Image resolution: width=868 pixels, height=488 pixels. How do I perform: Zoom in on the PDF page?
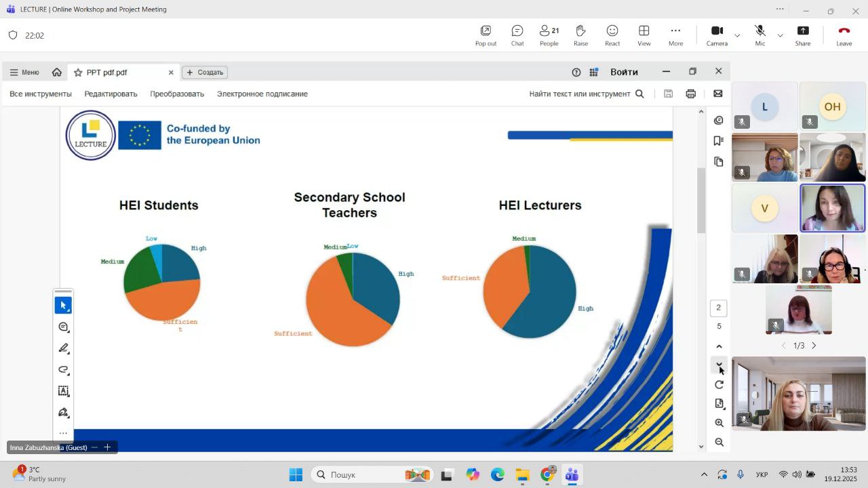(x=719, y=423)
